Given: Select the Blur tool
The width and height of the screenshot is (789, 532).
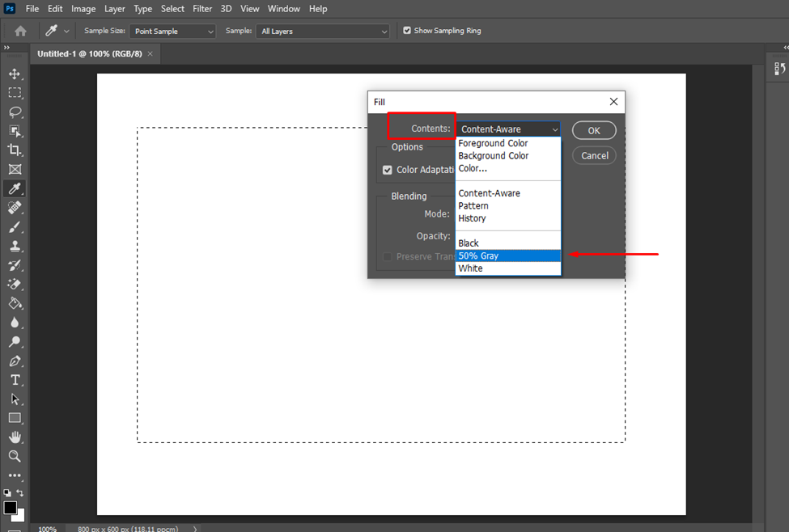Looking at the screenshot, I should point(15,323).
